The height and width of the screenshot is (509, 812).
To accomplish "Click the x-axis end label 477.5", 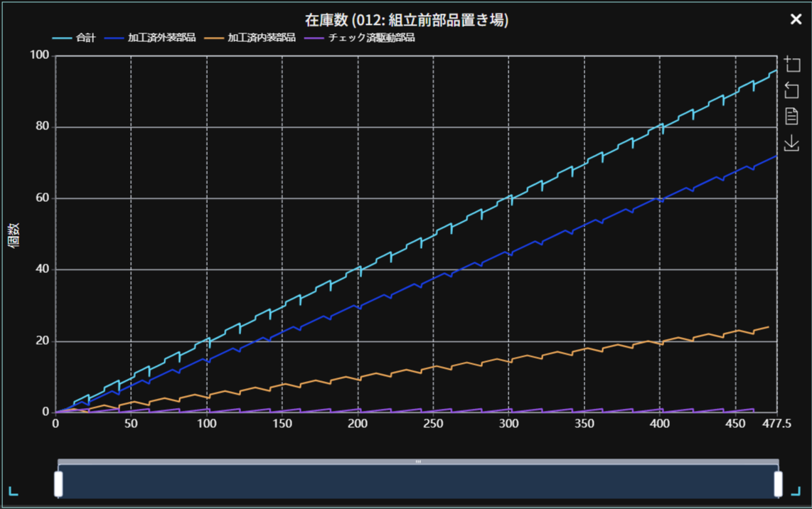I will [777, 424].
